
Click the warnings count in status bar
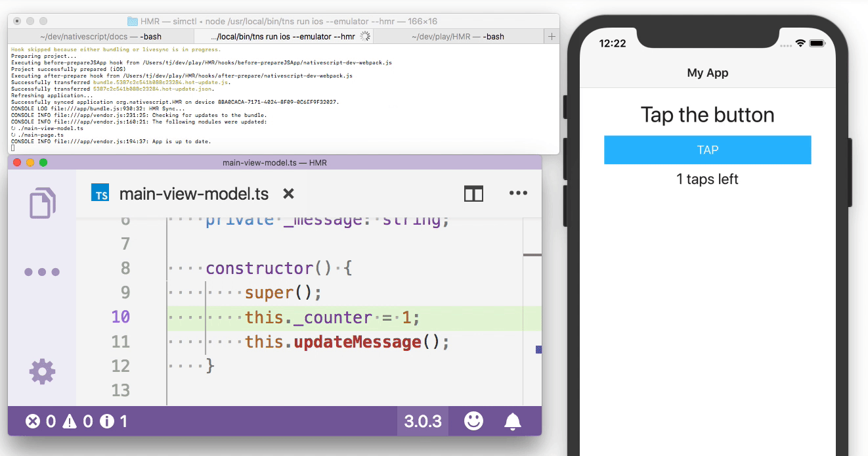pyautogui.click(x=77, y=421)
